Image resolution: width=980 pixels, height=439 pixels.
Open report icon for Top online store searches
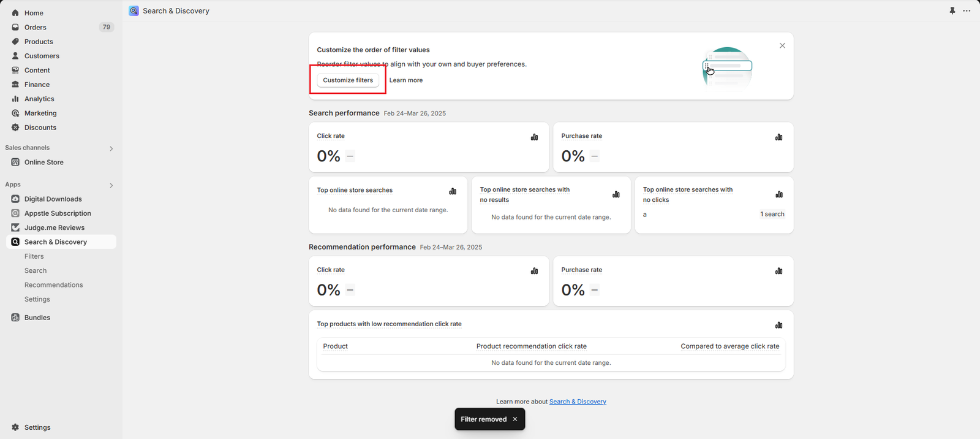(x=453, y=191)
